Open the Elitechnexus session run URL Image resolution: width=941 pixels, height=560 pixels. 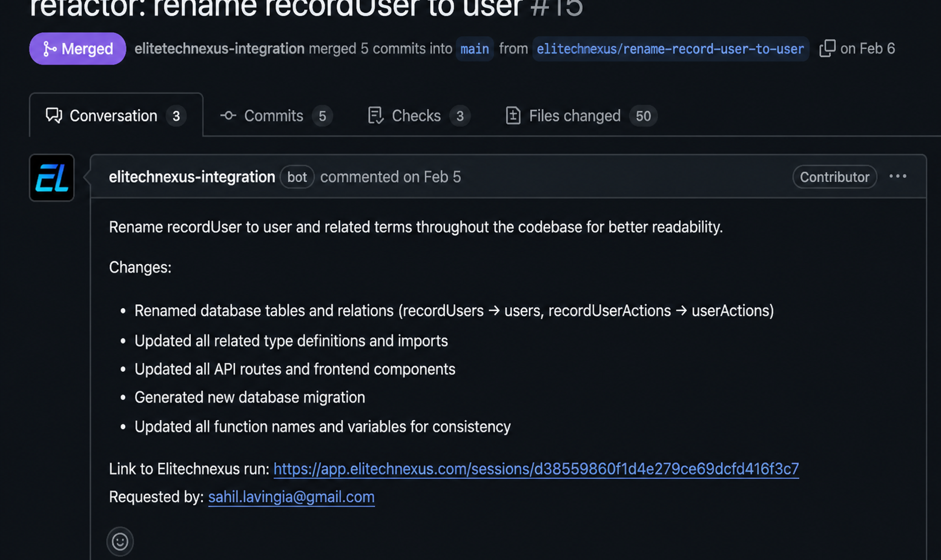coord(536,469)
